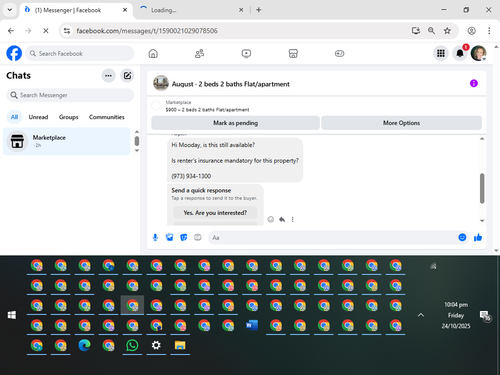The height and width of the screenshot is (375, 500).
Task: Send quick reply "Yes. Are you interested?"
Action: pyautogui.click(x=215, y=213)
